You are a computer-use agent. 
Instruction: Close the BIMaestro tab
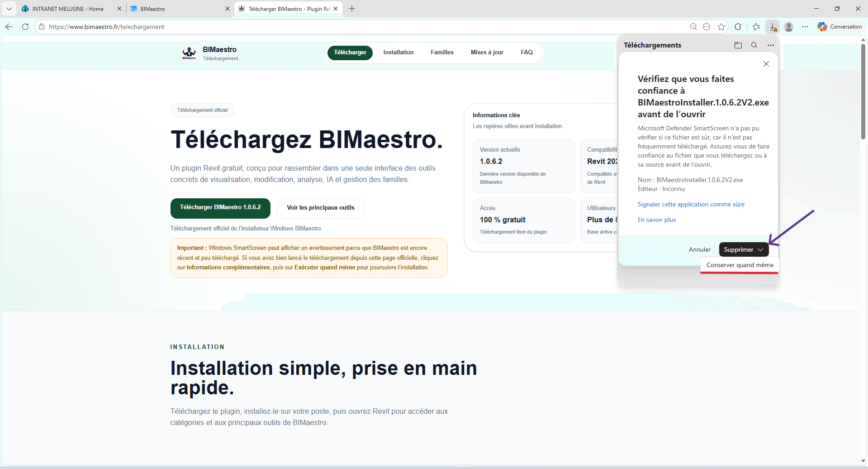[x=228, y=9]
